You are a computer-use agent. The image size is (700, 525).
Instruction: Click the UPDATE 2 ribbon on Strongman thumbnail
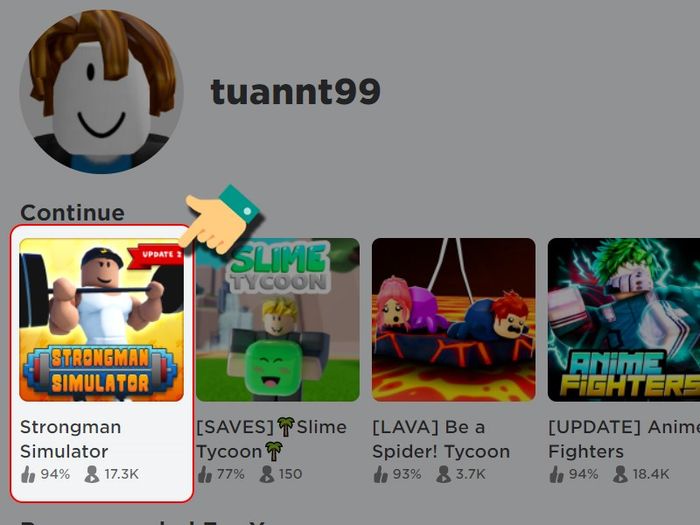point(156,256)
